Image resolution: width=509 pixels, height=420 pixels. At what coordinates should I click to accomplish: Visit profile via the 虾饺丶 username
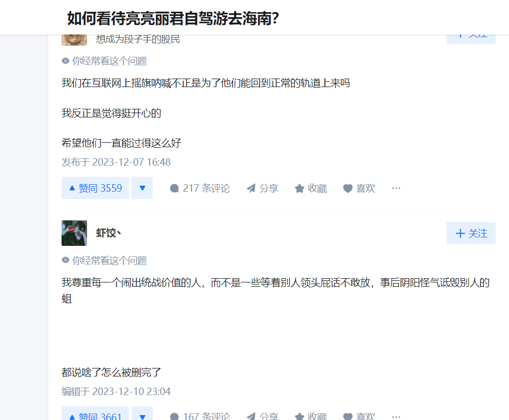click(109, 233)
